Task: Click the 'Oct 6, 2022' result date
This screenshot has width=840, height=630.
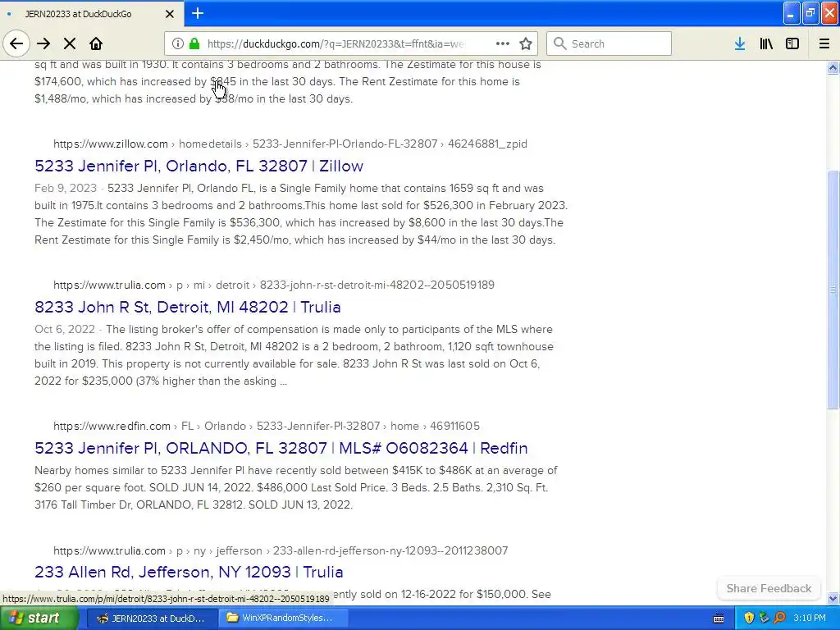Action: point(65,330)
